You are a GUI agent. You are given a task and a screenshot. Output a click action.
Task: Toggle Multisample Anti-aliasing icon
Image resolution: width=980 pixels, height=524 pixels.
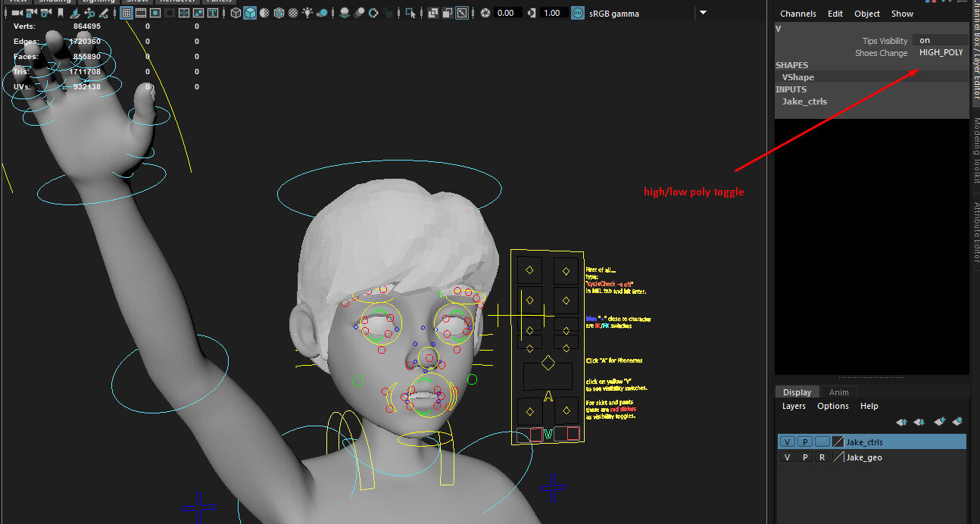(373, 13)
